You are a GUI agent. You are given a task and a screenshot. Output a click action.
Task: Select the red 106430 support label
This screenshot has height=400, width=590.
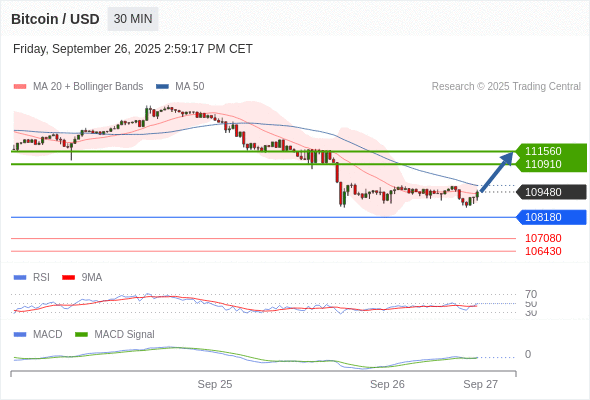click(x=543, y=251)
